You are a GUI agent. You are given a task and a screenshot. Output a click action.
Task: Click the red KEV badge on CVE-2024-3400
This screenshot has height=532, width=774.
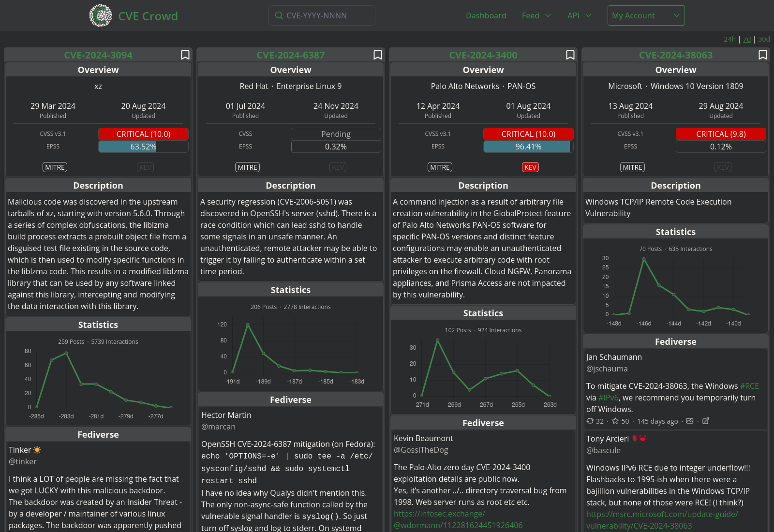[531, 167]
